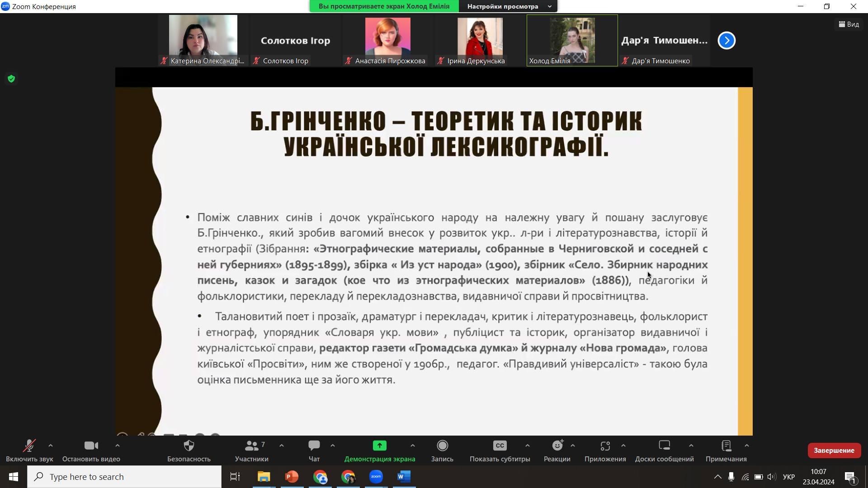Viewport: 868px width, 488px height.
Task: Switch to Word in taskbar
Action: point(404,477)
